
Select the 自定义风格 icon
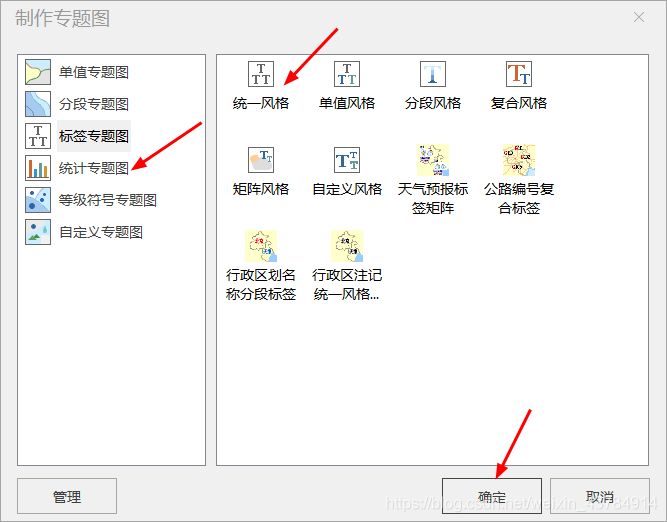(x=347, y=160)
